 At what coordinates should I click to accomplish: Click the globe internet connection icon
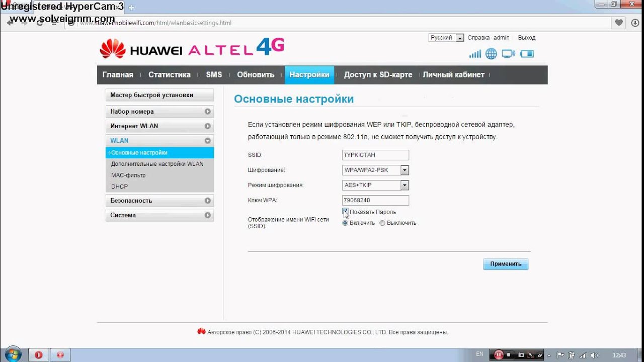491,54
